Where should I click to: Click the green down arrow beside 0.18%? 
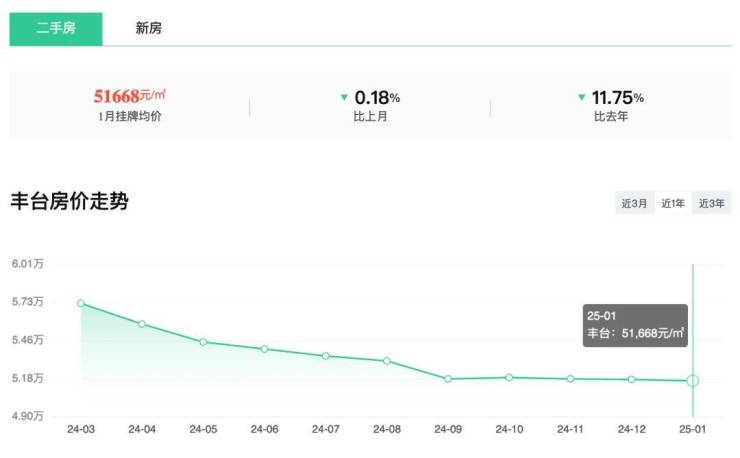344,97
